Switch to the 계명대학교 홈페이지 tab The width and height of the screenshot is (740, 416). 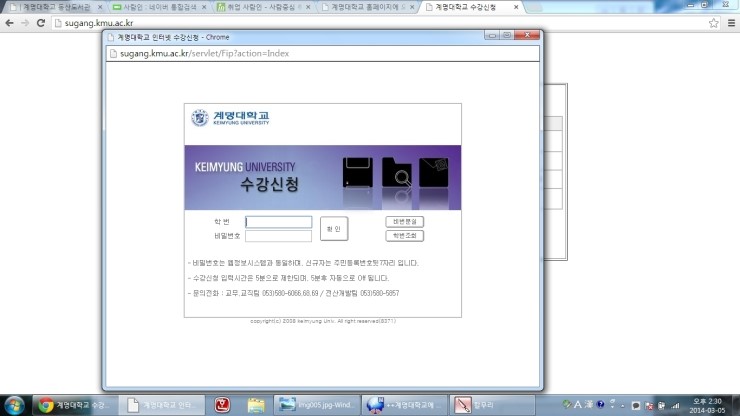tap(367, 7)
